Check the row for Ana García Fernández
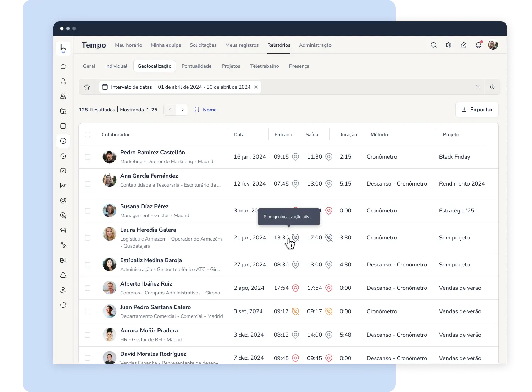This screenshot has height=392, width=532. click(88, 184)
